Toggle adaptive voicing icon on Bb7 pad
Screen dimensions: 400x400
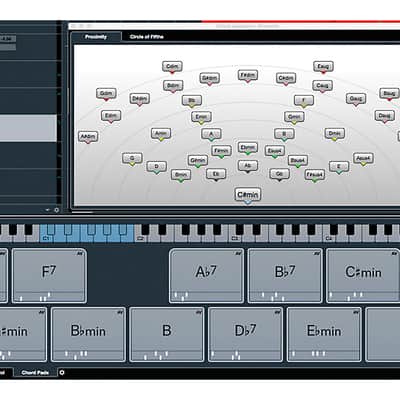point(316,254)
